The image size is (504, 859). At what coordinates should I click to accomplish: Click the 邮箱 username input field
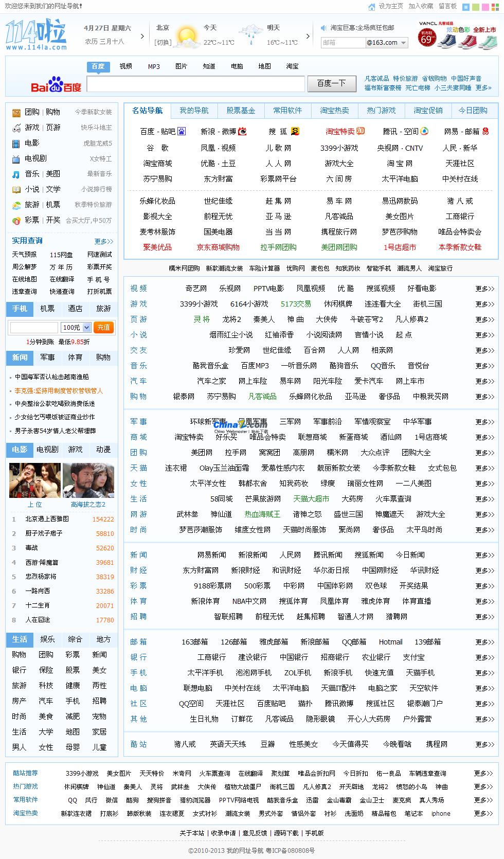coord(343,43)
